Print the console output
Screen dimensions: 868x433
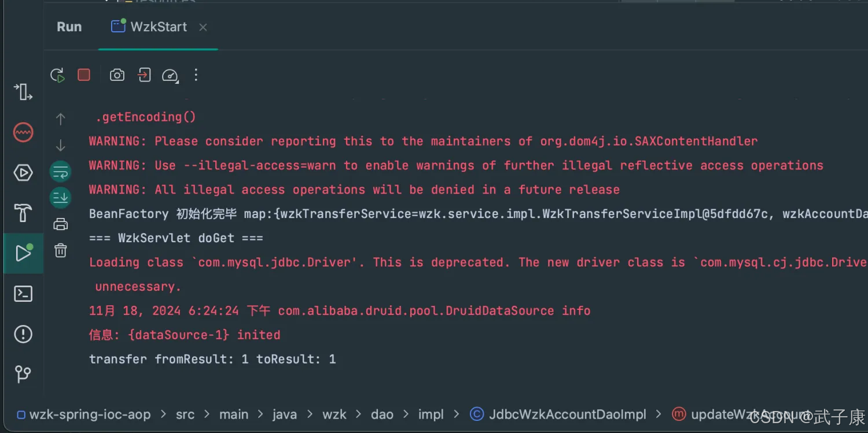[60, 224]
